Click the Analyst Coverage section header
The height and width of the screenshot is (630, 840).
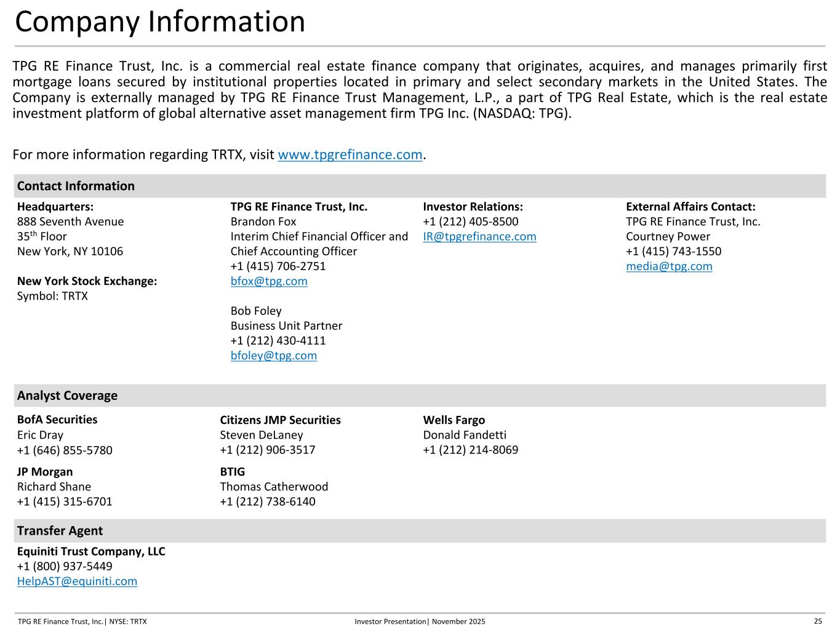(420, 396)
